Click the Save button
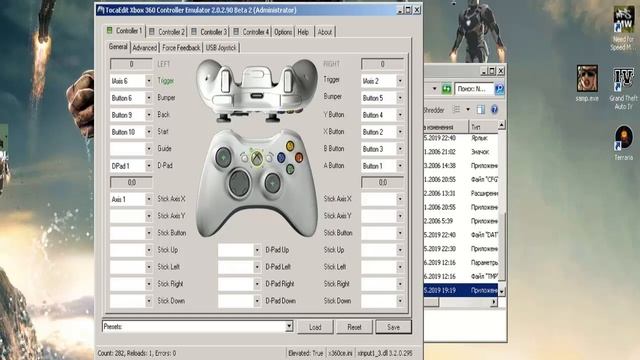Image resolution: width=640 pixels, height=360 pixels. click(x=393, y=327)
